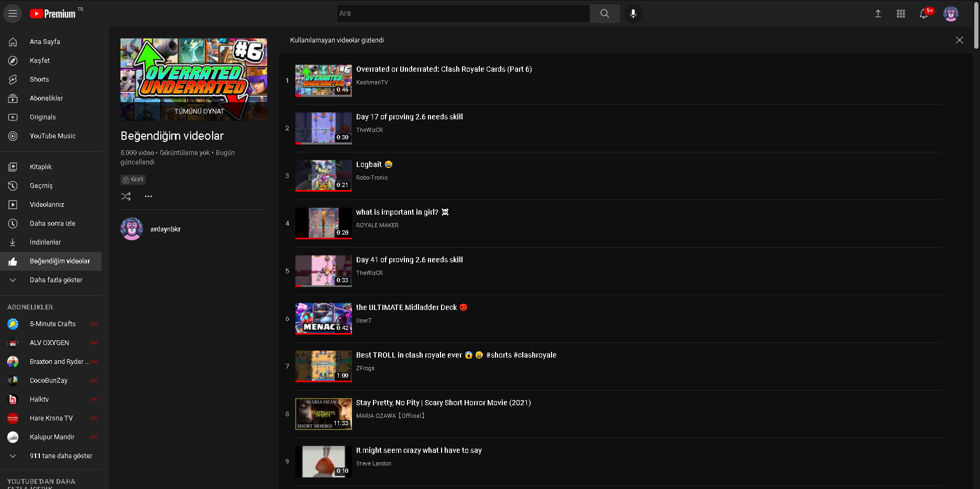This screenshot has width=980, height=489.
Task: Expand Daha fazla göster
Action: click(51, 280)
